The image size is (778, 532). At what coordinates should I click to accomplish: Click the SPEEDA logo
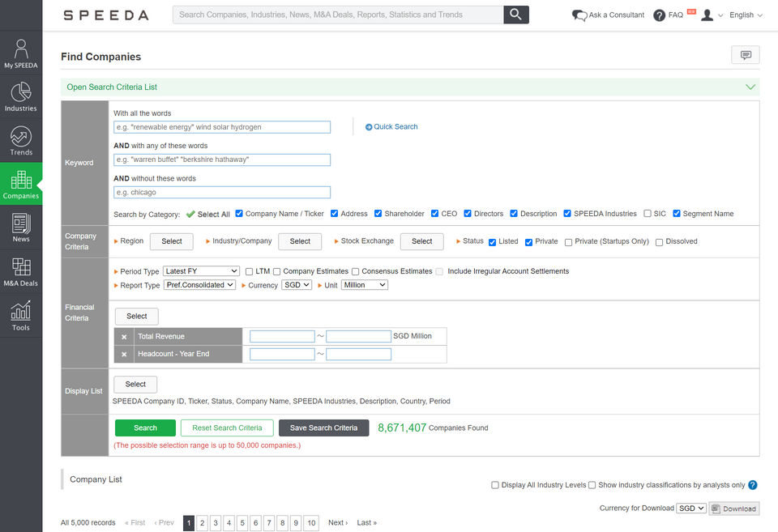point(106,15)
